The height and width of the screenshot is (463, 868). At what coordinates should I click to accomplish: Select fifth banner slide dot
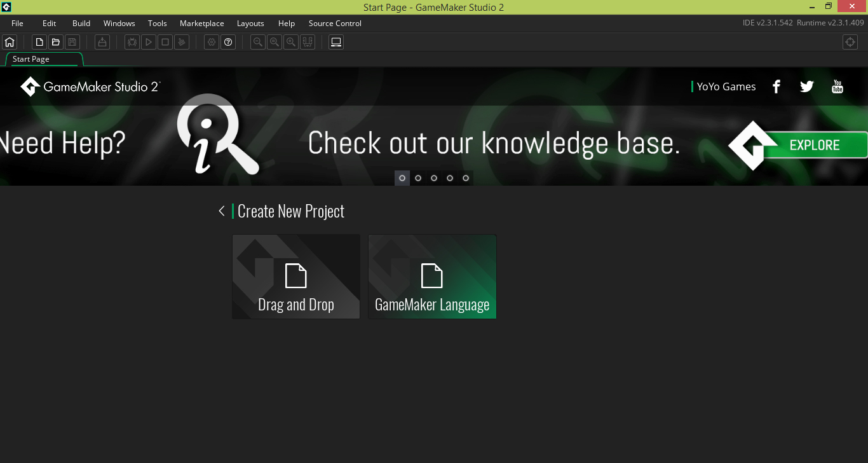click(x=466, y=178)
